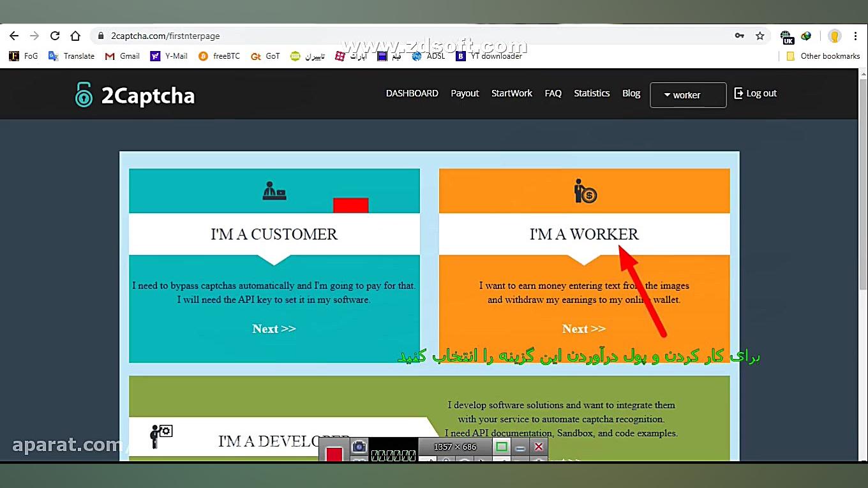Open the saved passwords key icon
This screenshot has width=868, height=488.
[740, 36]
